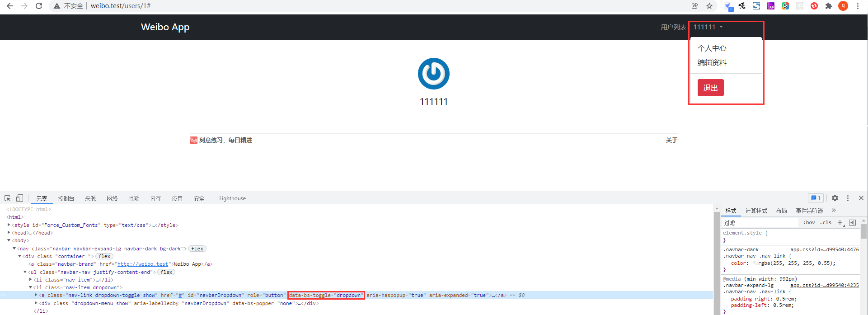Image resolution: width=868 pixels, height=315 pixels.
Task: Open the Lighthouse tab
Action: pos(233,198)
